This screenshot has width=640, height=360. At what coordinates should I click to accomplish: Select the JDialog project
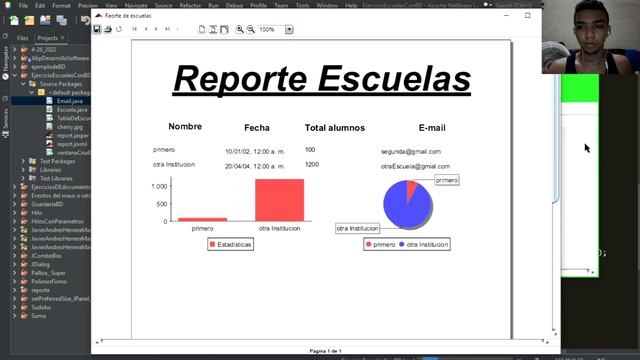tap(40, 264)
